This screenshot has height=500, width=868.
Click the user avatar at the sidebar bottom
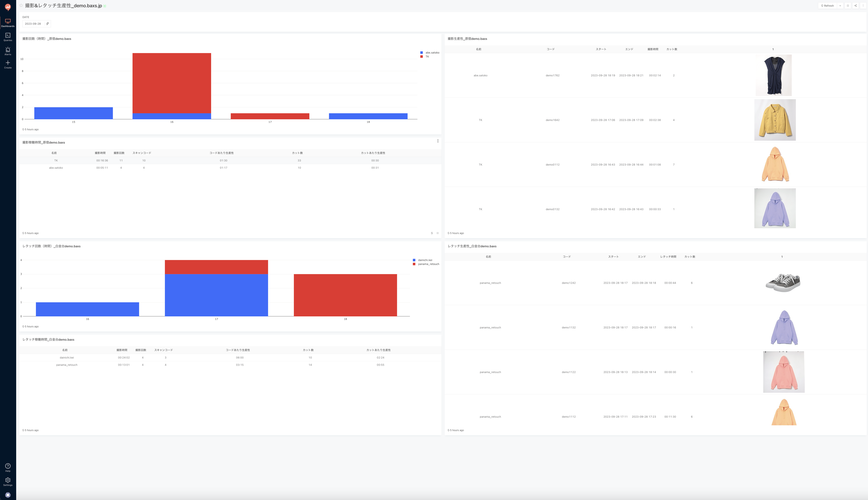pos(7,495)
